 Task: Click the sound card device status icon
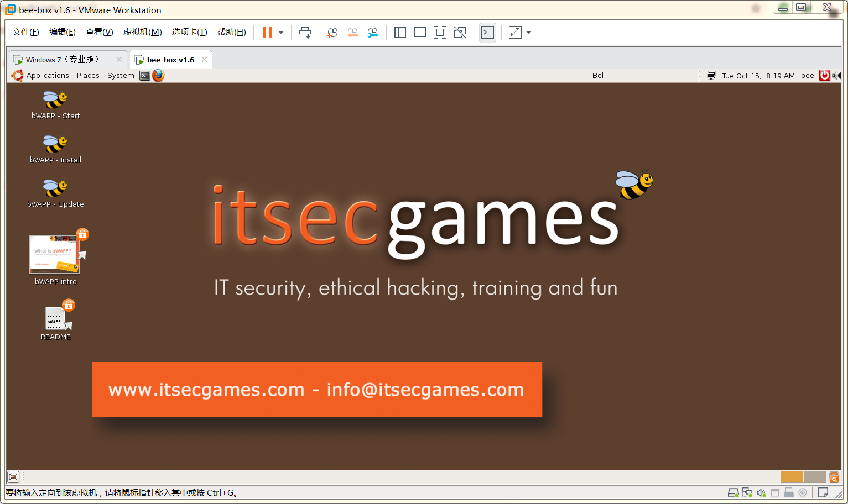(761, 492)
